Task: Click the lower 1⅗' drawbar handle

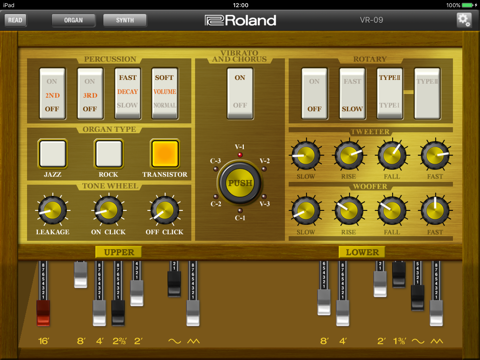Action: [x=399, y=275]
